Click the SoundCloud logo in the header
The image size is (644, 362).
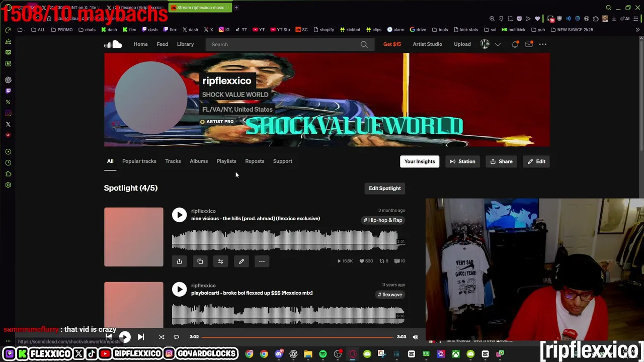point(113,44)
